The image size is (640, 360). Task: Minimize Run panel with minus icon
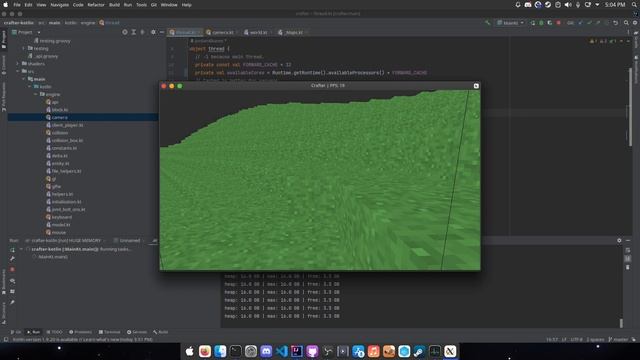click(628, 240)
